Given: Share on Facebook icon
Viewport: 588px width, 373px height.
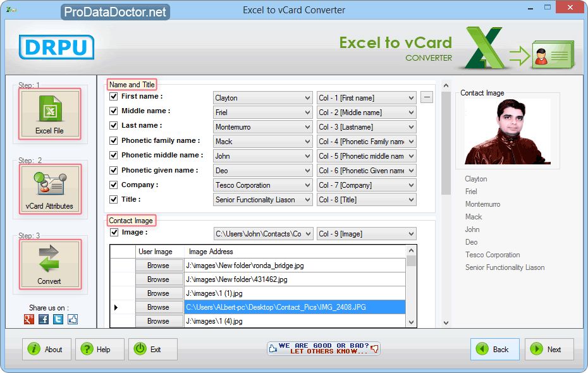Looking at the screenshot, I should 44,319.
